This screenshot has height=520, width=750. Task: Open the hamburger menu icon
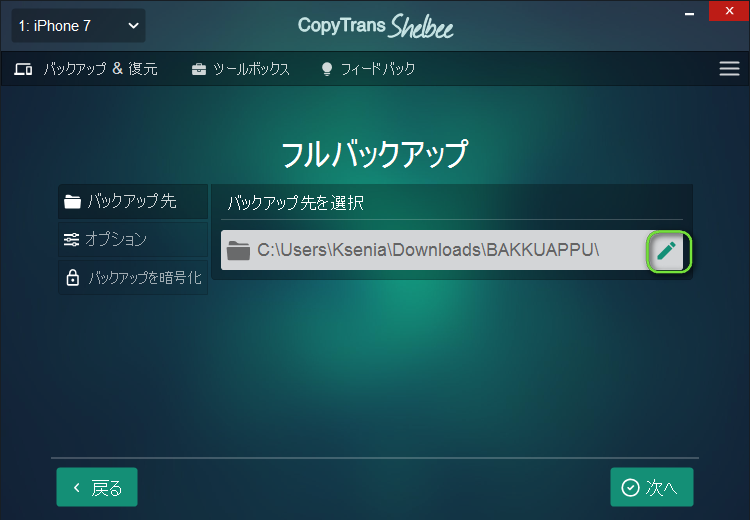point(729,68)
